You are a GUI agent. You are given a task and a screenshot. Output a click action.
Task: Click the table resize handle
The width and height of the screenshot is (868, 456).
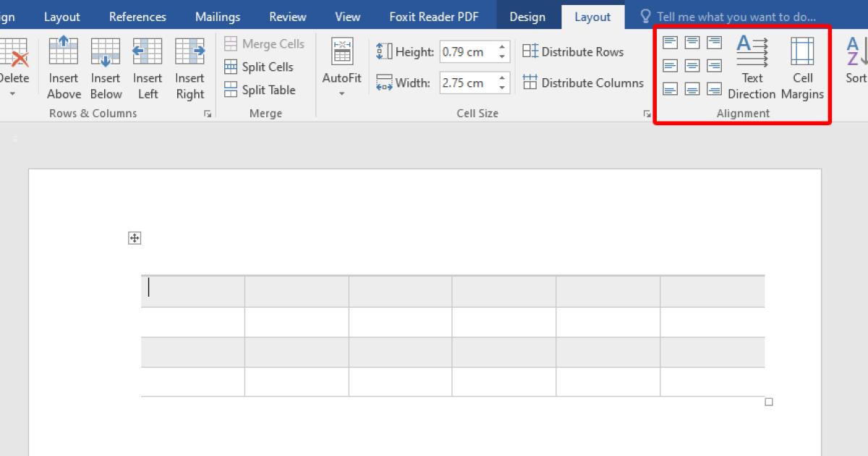pos(769,402)
